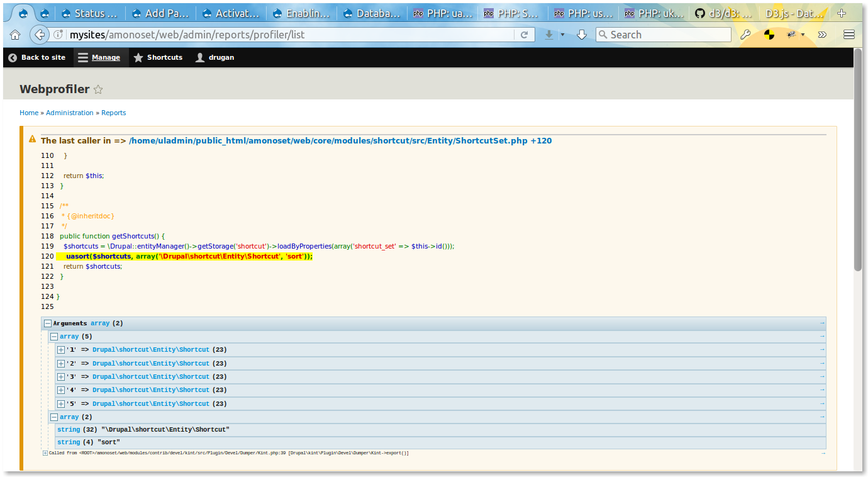Expand the 'Called from' trace line
Viewport: 868px width, 477px height.
click(45, 453)
